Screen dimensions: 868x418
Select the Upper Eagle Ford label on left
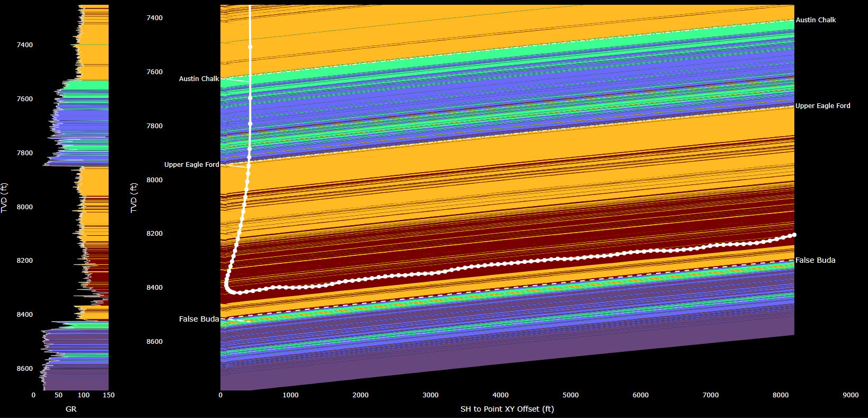191,165
